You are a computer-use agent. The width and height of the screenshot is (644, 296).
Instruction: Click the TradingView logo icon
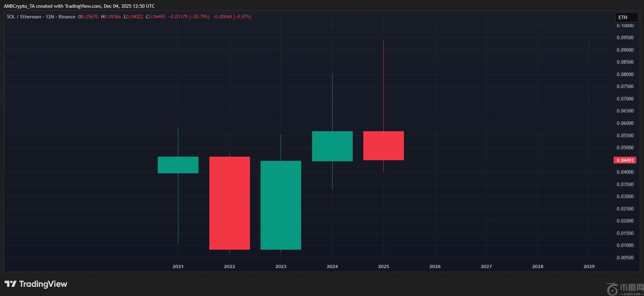[10, 284]
